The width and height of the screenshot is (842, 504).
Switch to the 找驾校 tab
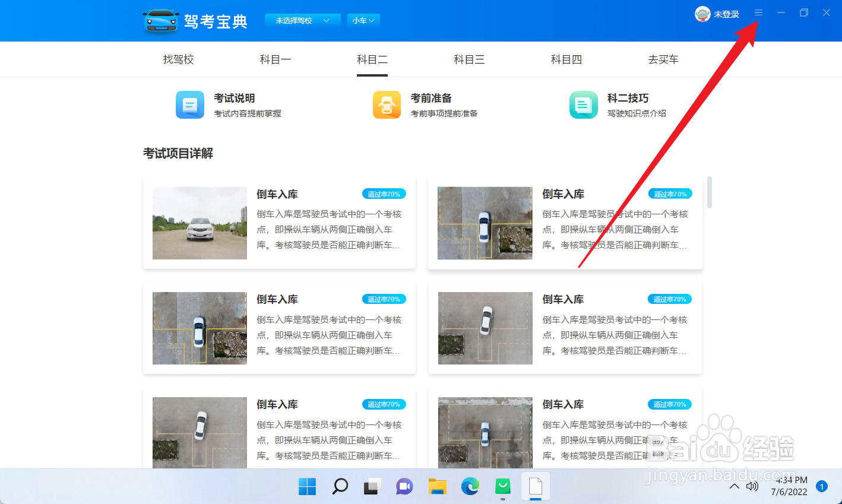[179, 59]
